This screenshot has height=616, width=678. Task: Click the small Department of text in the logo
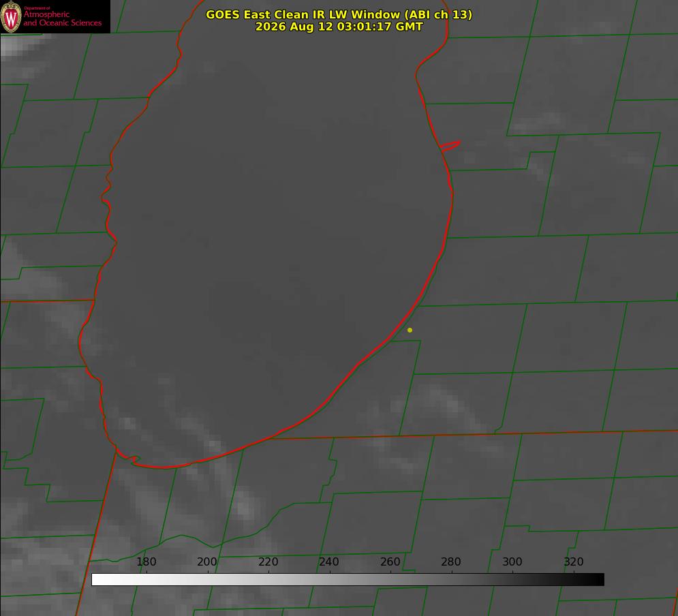pyautogui.click(x=37, y=7)
